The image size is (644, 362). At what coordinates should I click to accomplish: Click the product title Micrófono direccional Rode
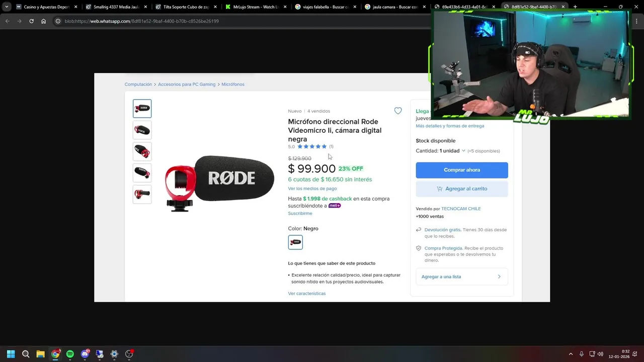pyautogui.click(x=335, y=130)
